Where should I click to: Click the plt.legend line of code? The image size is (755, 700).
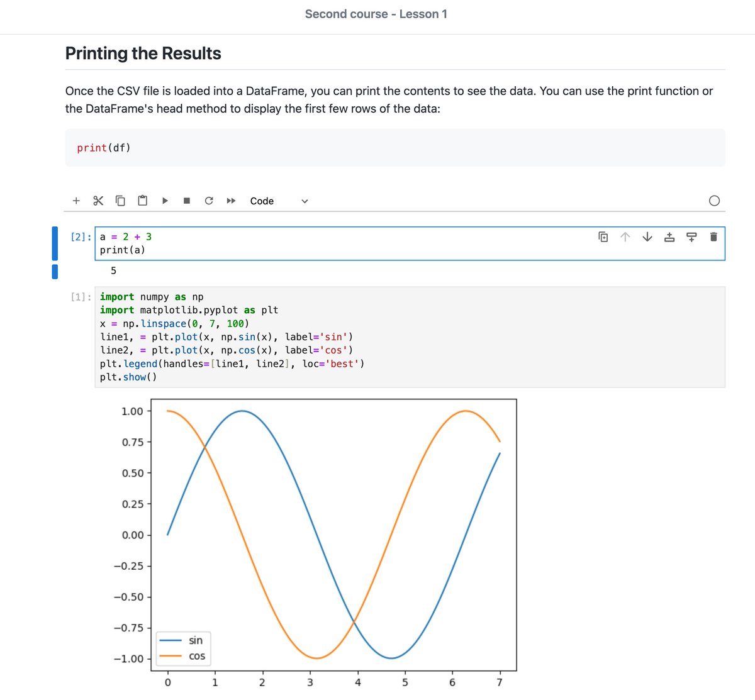coord(232,364)
